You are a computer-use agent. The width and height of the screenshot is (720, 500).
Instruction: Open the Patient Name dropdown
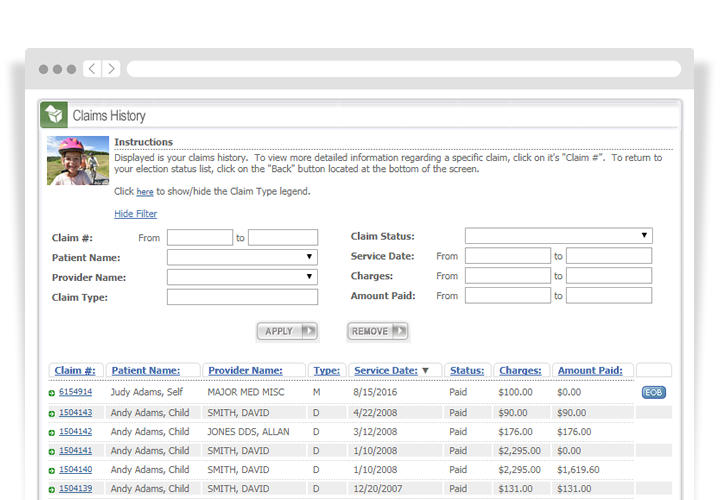tap(242, 257)
